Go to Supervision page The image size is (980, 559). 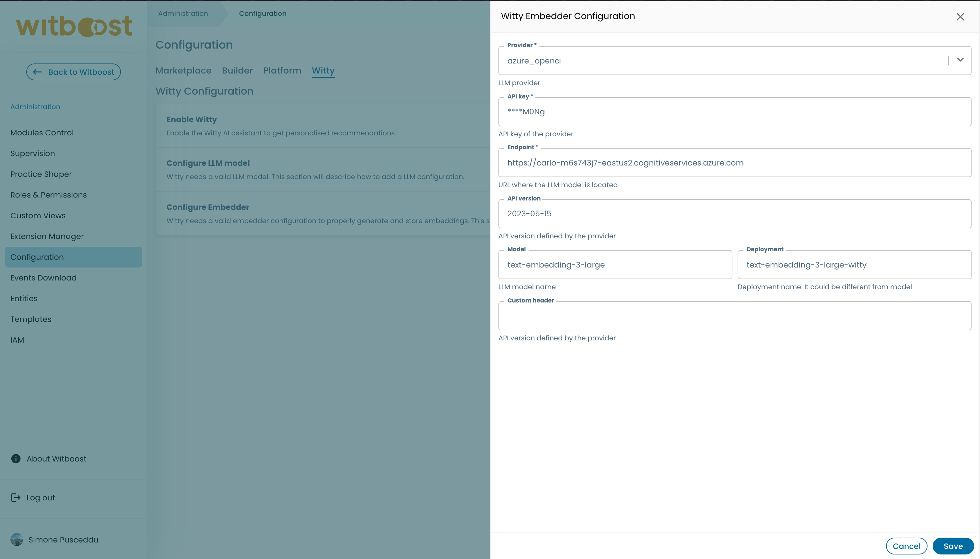[73, 153]
